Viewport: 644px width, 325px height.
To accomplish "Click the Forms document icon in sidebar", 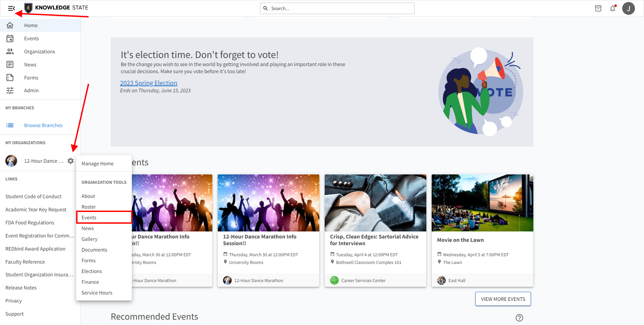I will click(10, 77).
